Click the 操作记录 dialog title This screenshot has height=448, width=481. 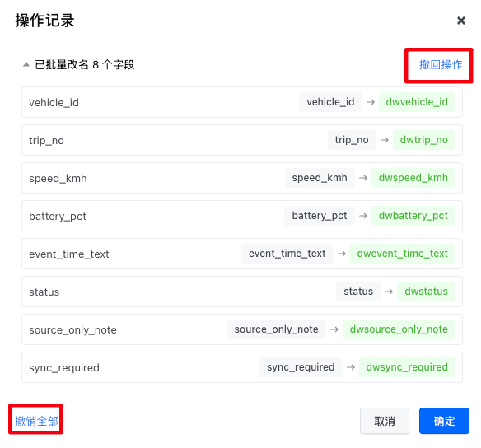coord(44,21)
